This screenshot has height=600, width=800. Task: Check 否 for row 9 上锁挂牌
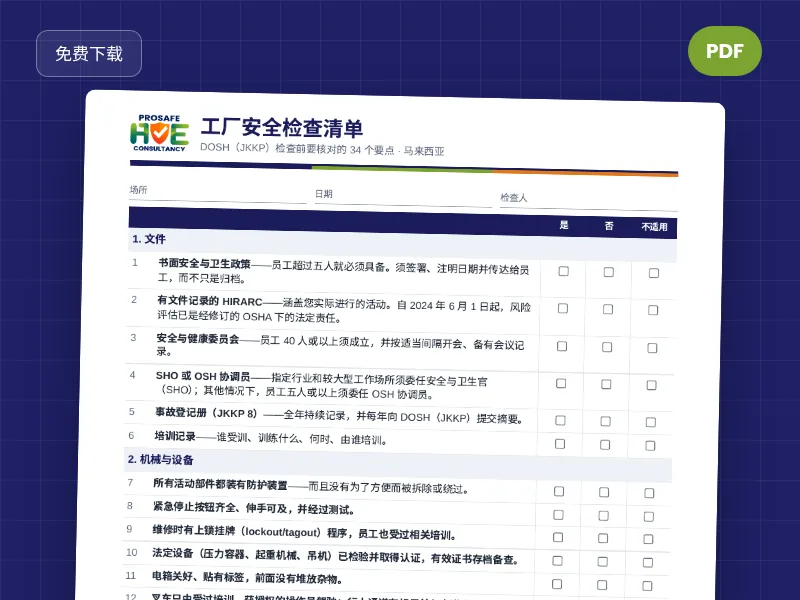pyautogui.click(x=603, y=538)
